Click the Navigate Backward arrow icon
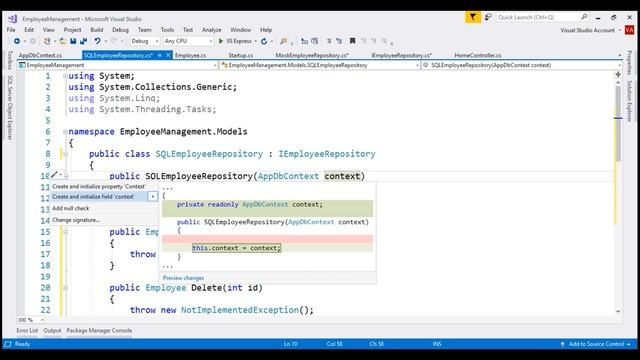The width and height of the screenshot is (640, 360). click(x=17, y=41)
